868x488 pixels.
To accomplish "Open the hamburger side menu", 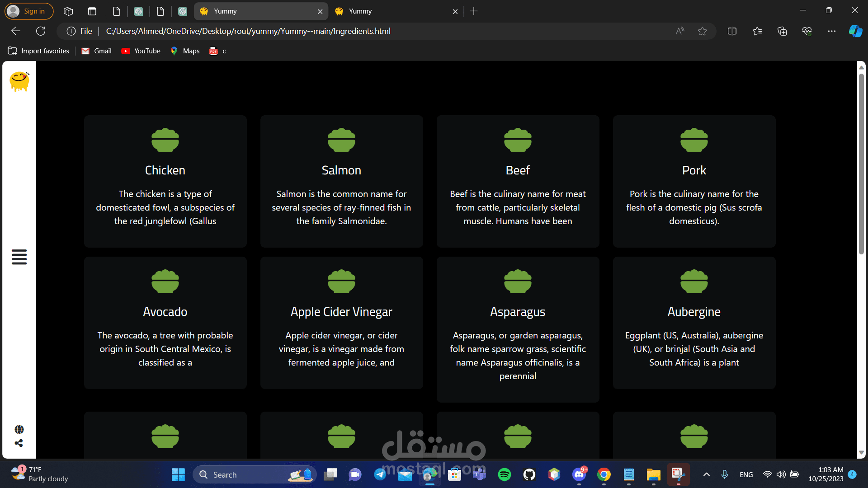I will click(19, 257).
